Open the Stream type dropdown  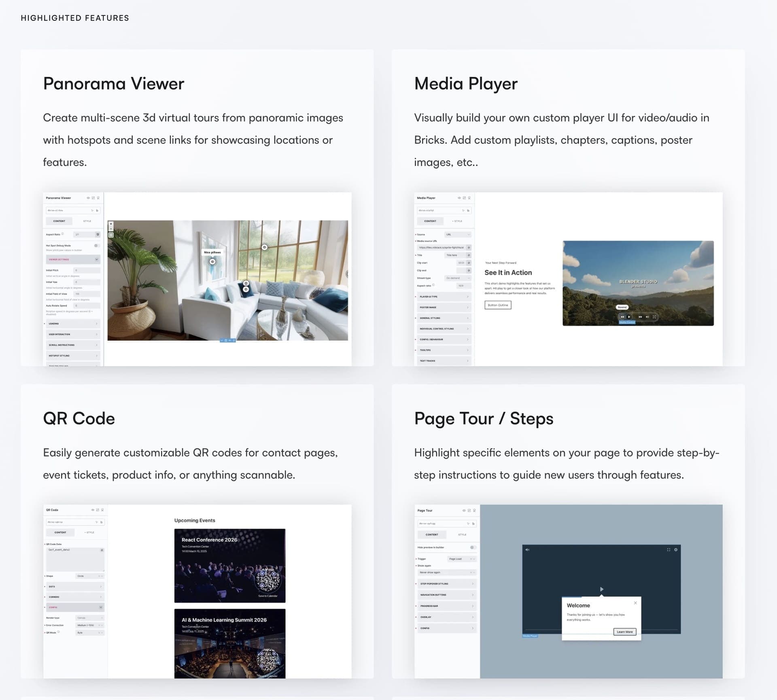tap(458, 278)
